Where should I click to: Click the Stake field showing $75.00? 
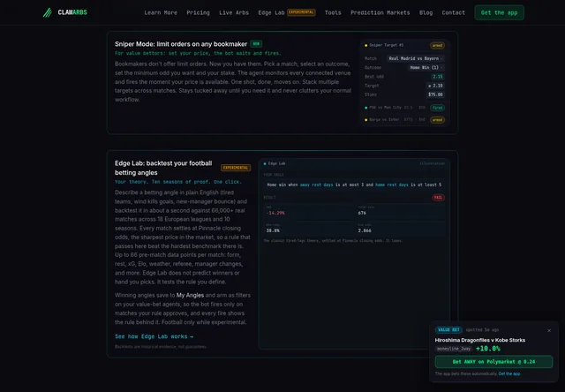tap(435, 94)
